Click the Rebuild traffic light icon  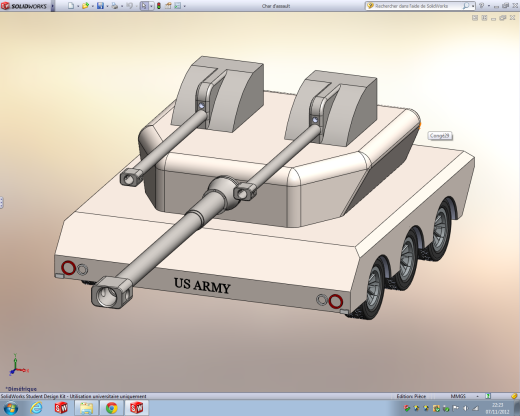[159, 6]
